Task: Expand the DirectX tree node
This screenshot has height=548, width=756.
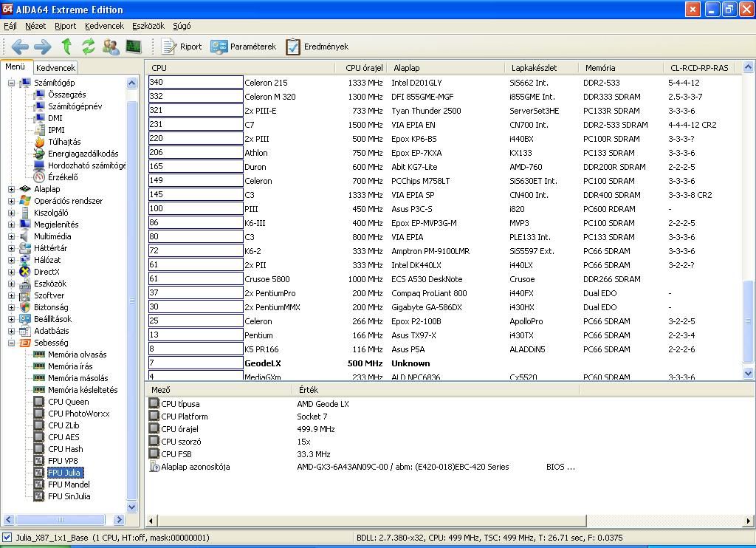Action: (x=11, y=272)
